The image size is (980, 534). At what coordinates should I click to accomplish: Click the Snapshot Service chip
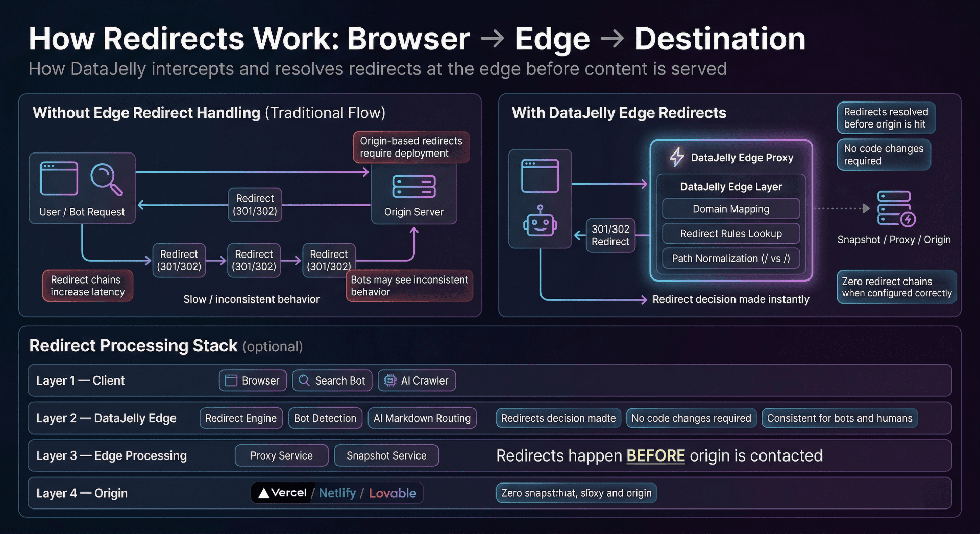[386, 455]
